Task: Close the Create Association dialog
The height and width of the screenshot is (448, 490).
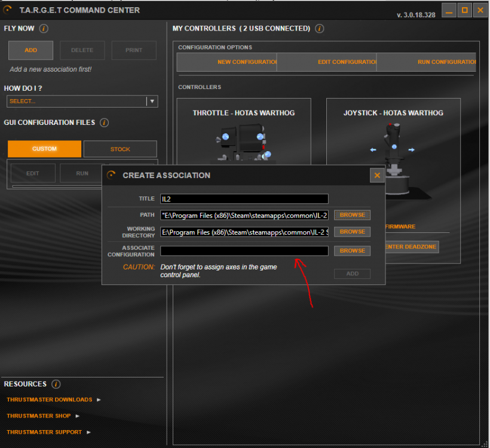Action: 376,175
